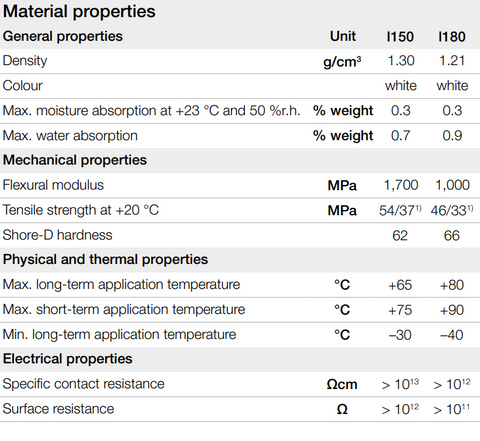Screen dimensions: 480x441
Task: Click the Material properties heading
Action: click(79, 11)
